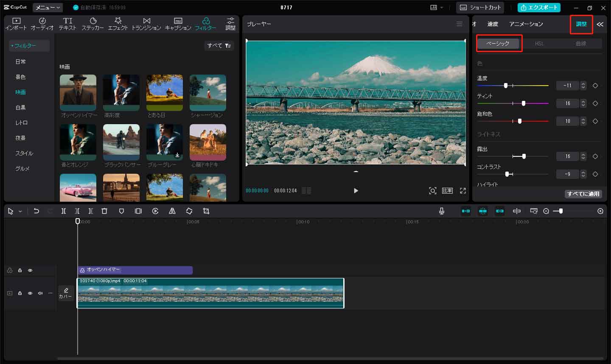Screen dimensions: 611x364
Task: Select the 曲線 sub-tab
Action: (x=581, y=44)
